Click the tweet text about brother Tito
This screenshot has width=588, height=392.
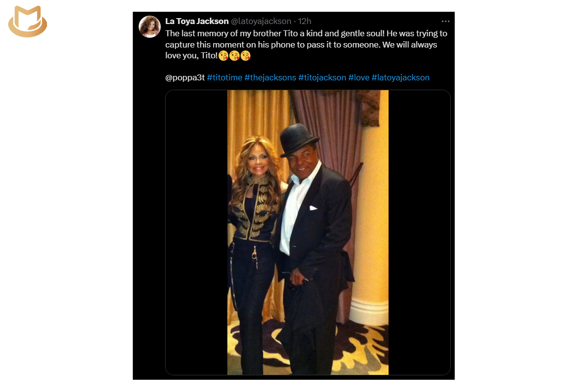(x=306, y=45)
